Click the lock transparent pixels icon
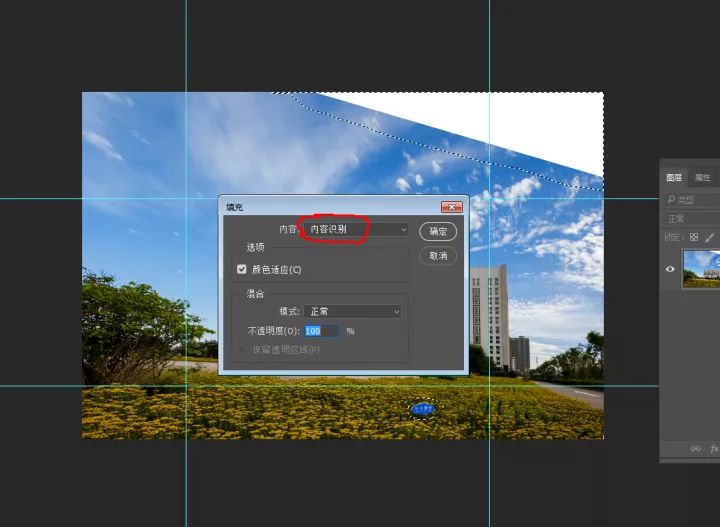720x527 pixels. (x=694, y=237)
